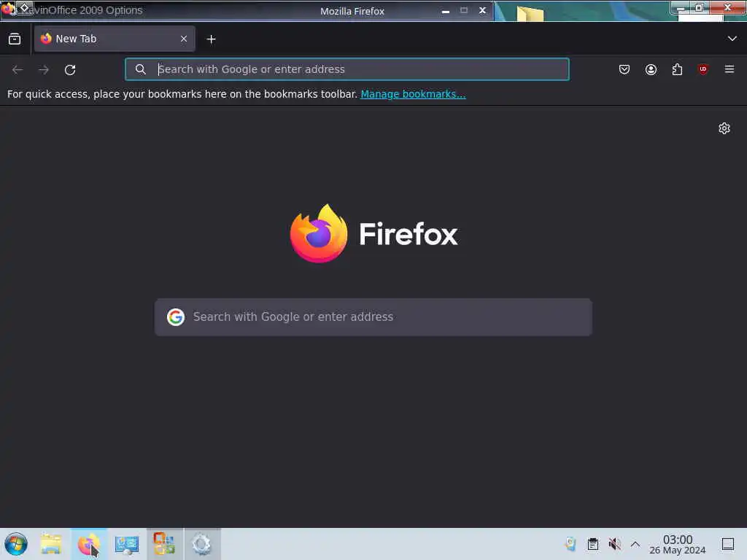Open a new tab with plus button
747x560 pixels.
pyautogui.click(x=211, y=39)
